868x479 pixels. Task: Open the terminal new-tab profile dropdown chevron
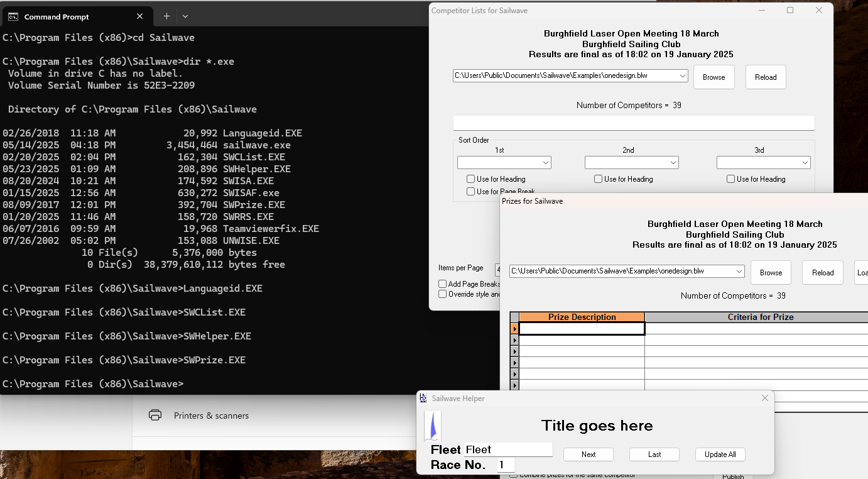coord(185,16)
